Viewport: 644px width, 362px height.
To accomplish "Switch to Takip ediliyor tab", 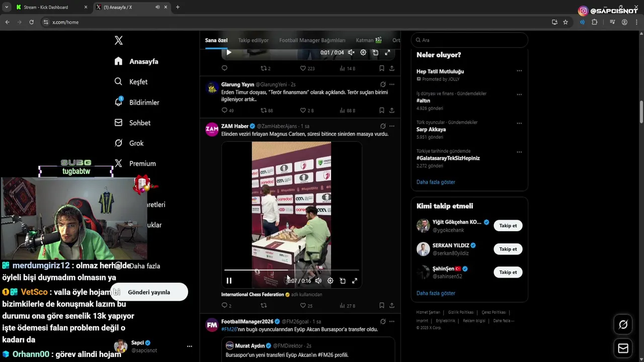I will click(x=254, y=40).
